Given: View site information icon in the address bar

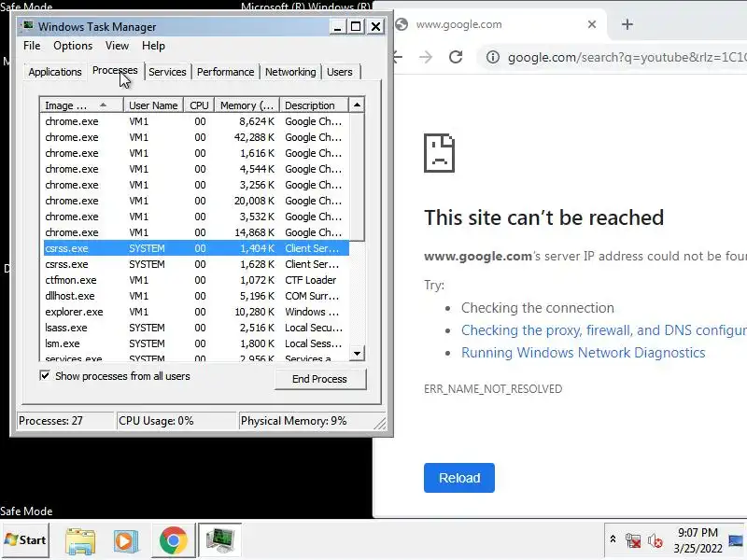Looking at the screenshot, I should click(x=493, y=57).
